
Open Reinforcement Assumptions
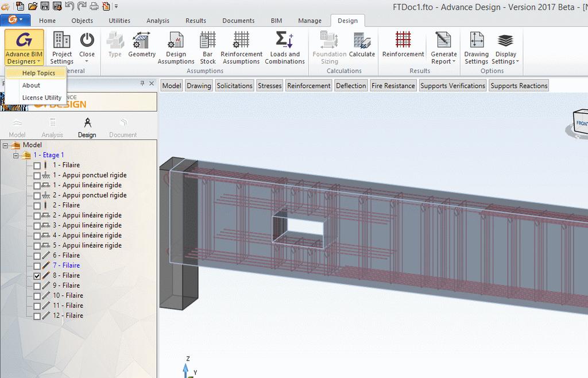[241, 47]
